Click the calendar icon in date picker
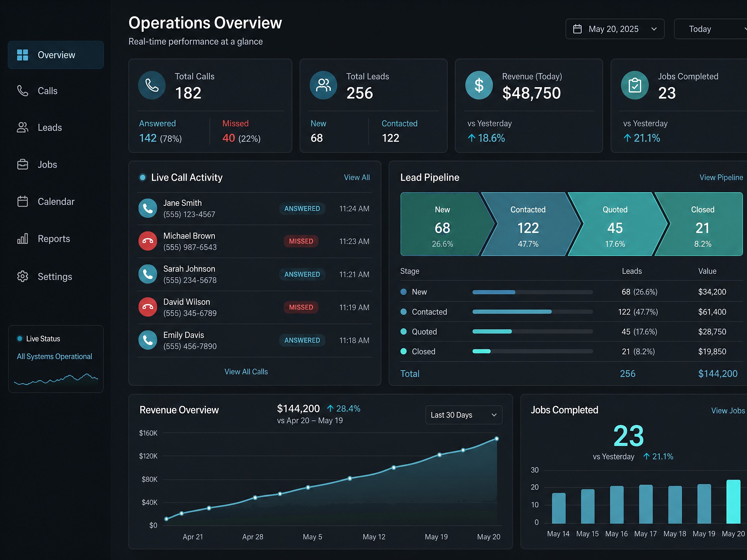 pyautogui.click(x=577, y=29)
